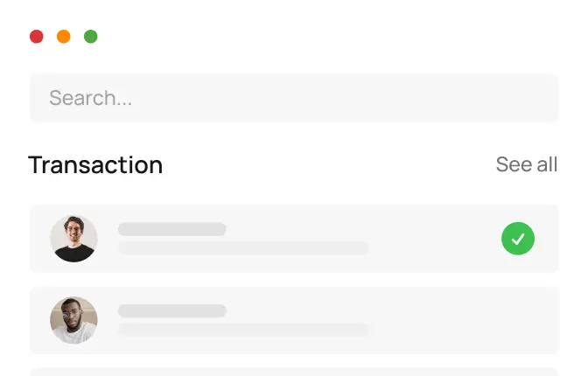588x376 pixels.
Task: Click the name placeholder in second transaction
Action: point(171,310)
